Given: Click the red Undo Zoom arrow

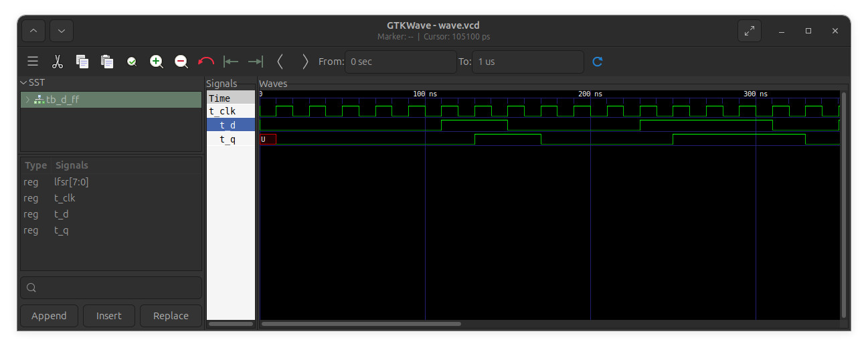Looking at the screenshot, I should [x=206, y=62].
